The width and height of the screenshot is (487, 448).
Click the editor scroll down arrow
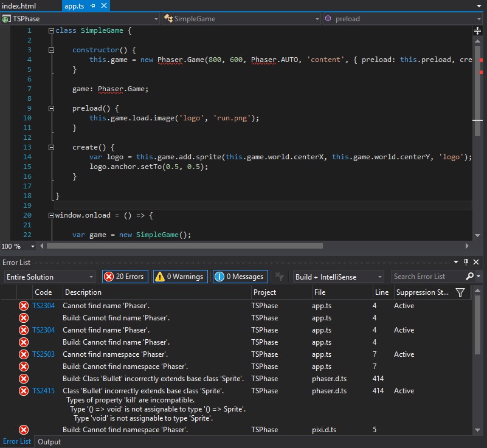[x=477, y=235]
